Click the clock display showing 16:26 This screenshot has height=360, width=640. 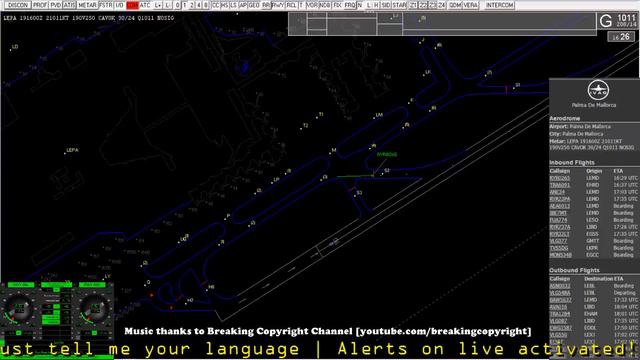621,37
